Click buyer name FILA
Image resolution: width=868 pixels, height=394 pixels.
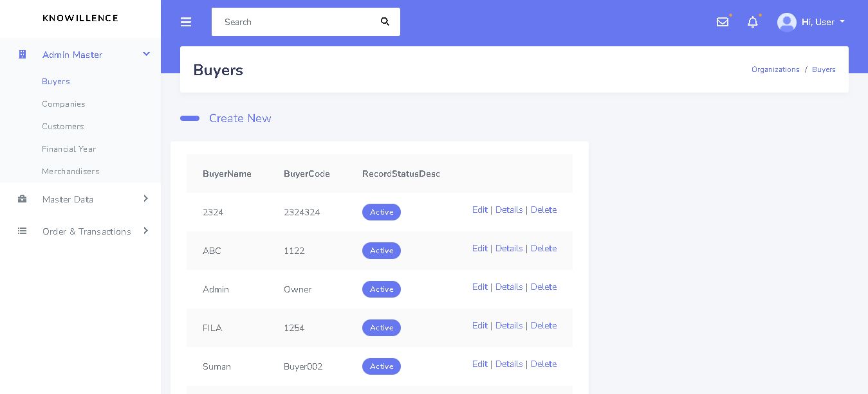[212, 328]
